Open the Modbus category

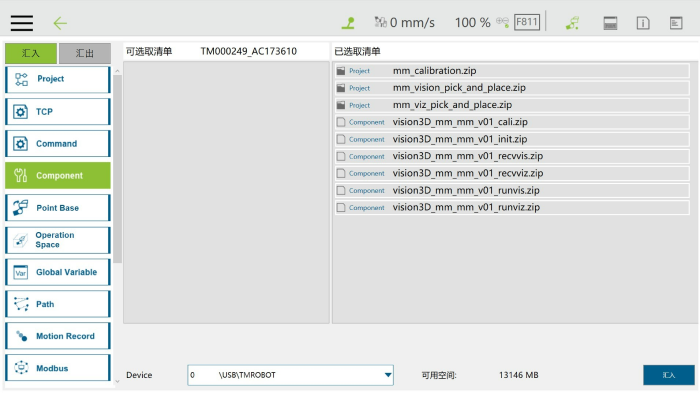[x=58, y=368]
